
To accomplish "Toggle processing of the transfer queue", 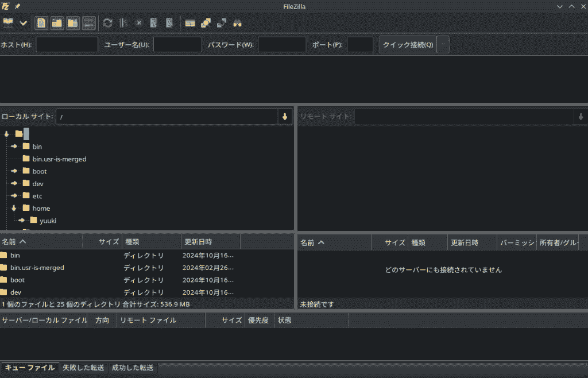I will (x=123, y=23).
